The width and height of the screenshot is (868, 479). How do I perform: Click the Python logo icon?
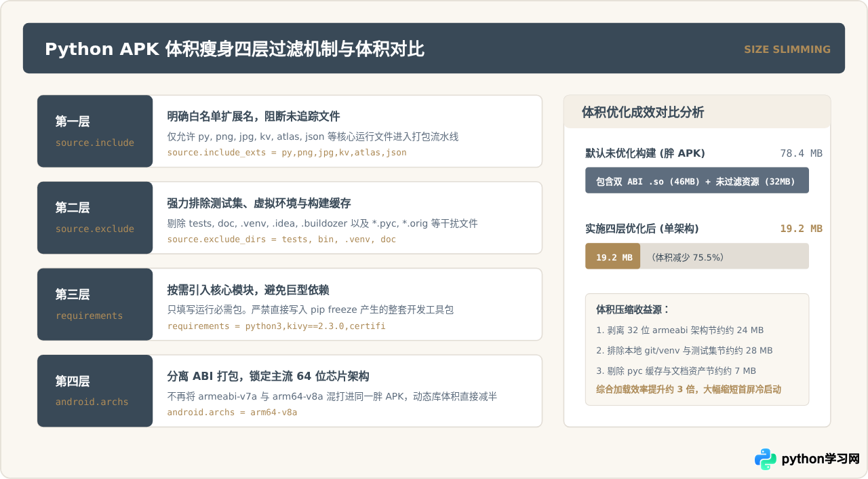pyautogui.click(x=766, y=459)
